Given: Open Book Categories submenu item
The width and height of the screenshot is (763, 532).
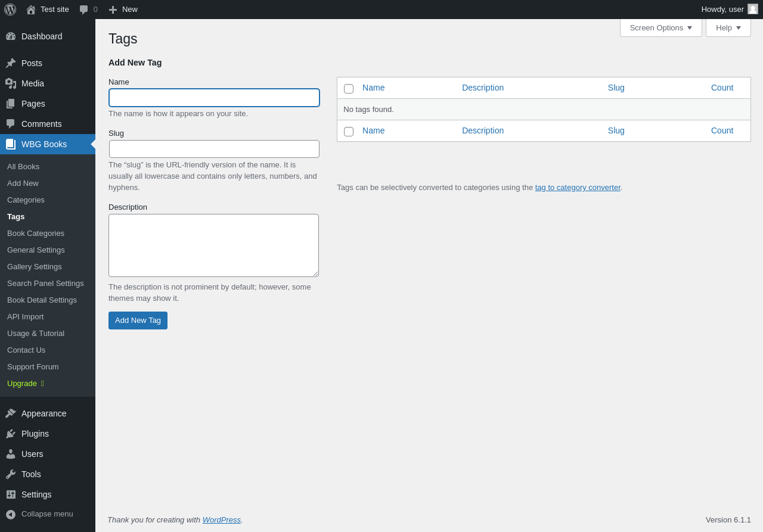Looking at the screenshot, I should [36, 234].
